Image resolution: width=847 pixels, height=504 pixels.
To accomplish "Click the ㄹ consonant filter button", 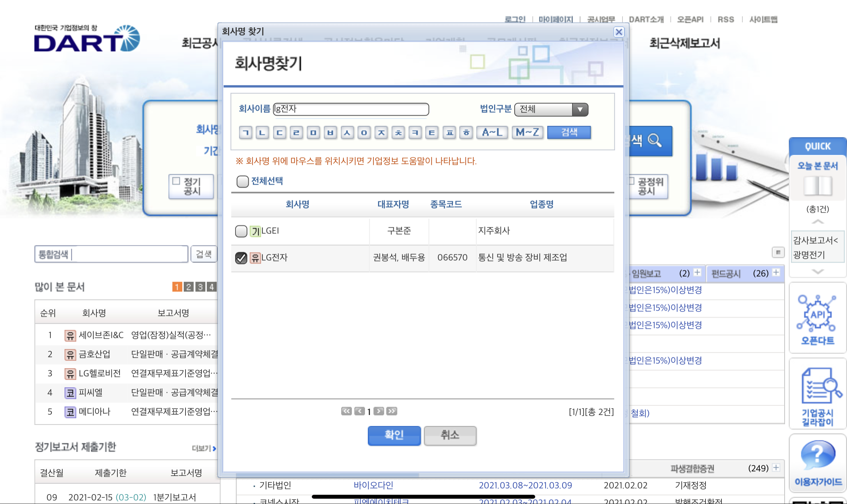I will pos(296,133).
